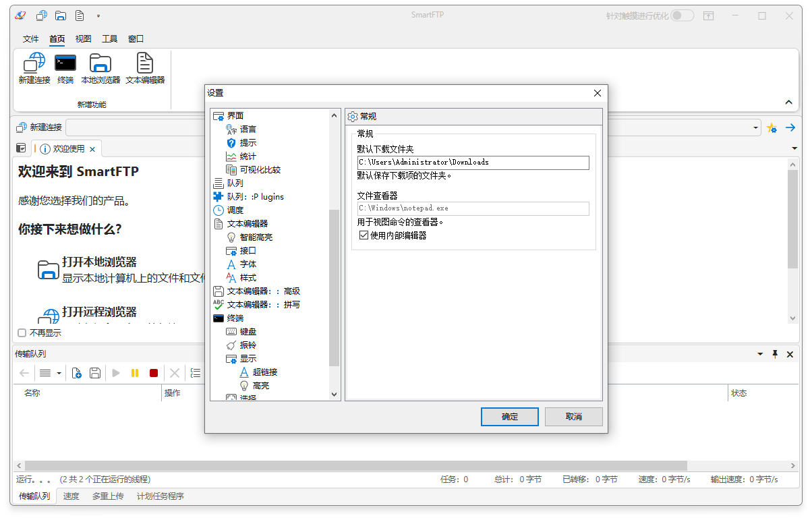Open the 工具 menu
Viewport: 812px width, 520px height.
tap(109, 38)
